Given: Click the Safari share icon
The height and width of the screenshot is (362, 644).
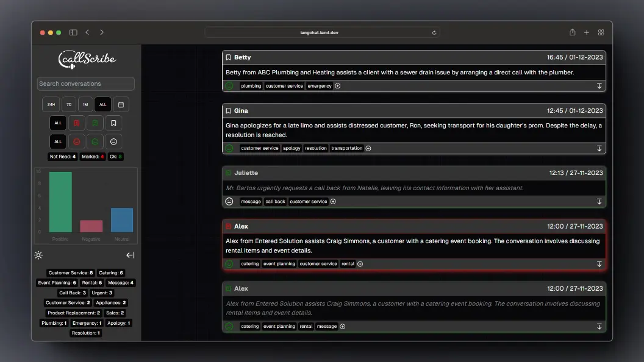Looking at the screenshot, I should 573,32.
